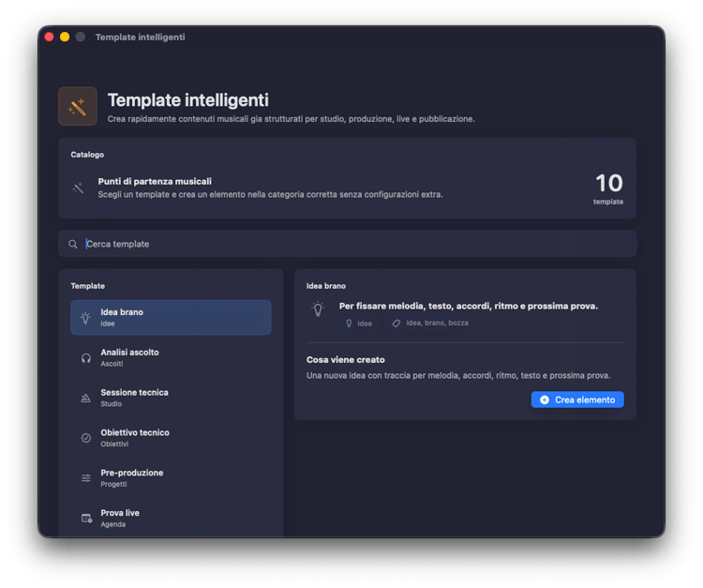The image size is (703, 588).
Task: Click the lightbulb icon in the Idee chip
Action: click(x=349, y=324)
